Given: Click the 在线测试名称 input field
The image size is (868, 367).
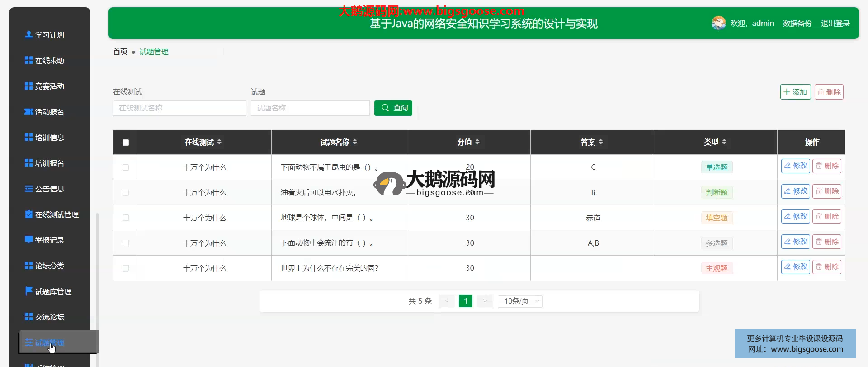Looking at the screenshot, I should click(x=179, y=108).
